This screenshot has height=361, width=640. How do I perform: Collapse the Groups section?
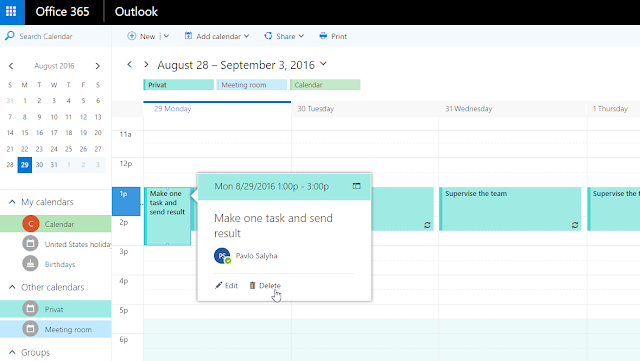tap(12, 352)
